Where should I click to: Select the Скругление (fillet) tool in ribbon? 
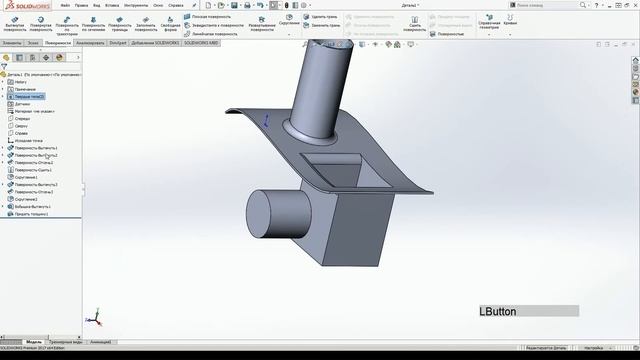pos(289,20)
